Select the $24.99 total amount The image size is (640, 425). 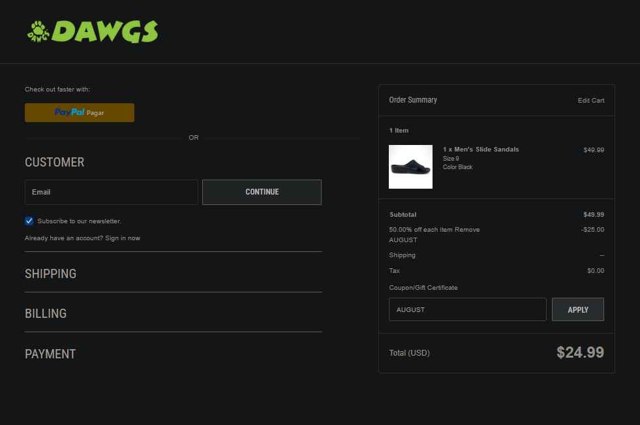[x=580, y=353]
